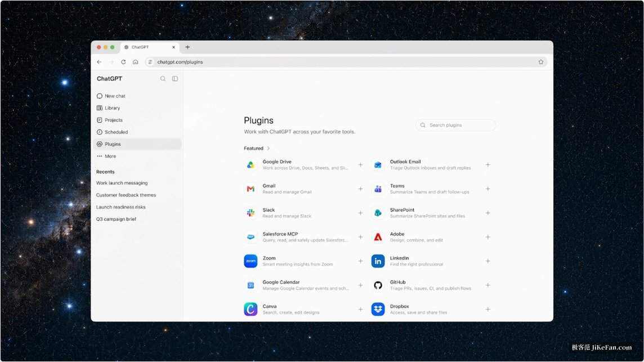Open search in ChatGPT sidebar header
The height and width of the screenshot is (362, 644).
[x=163, y=78]
